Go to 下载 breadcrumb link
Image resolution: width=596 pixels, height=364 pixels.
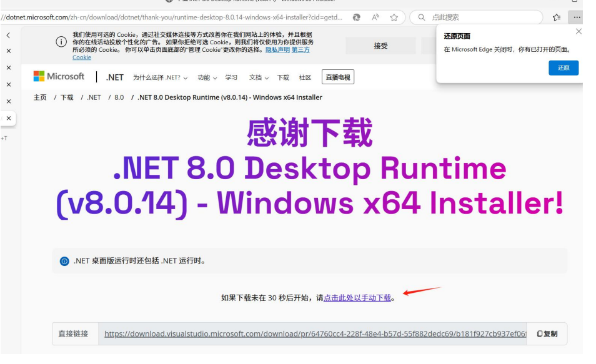(67, 97)
